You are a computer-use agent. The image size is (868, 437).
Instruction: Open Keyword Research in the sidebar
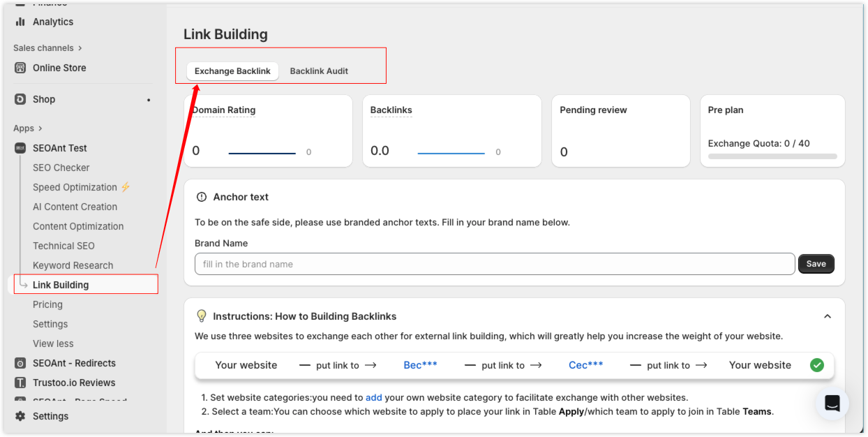coord(73,265)
